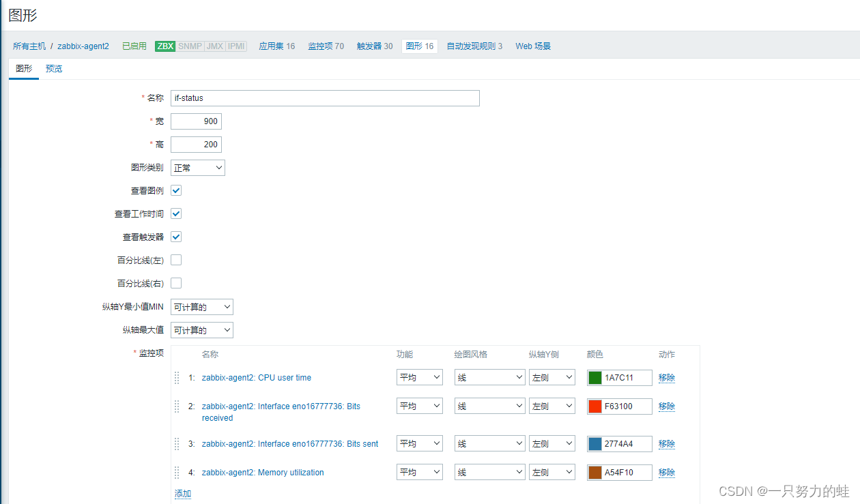Click the drag handle beside Bits sent row
This screenshot has height=504, width=860.
click(x=177, y=443)
